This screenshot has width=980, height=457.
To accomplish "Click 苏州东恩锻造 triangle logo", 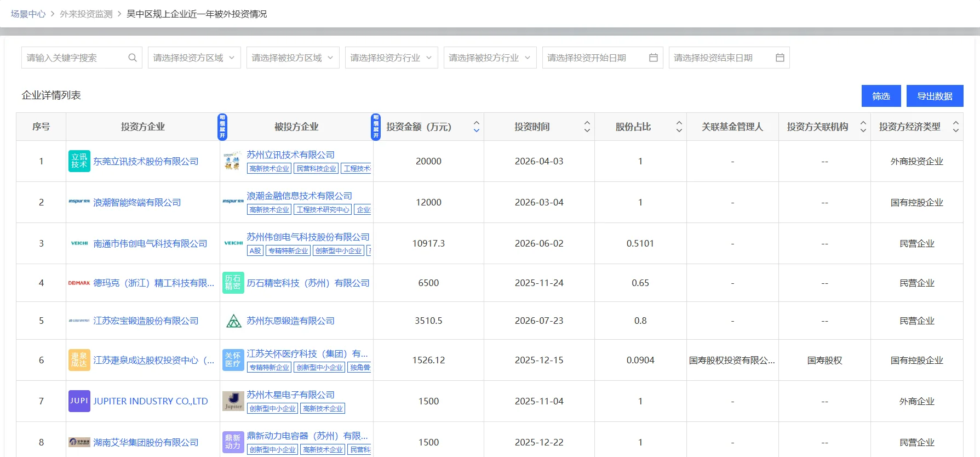I will tap(233, 321).
